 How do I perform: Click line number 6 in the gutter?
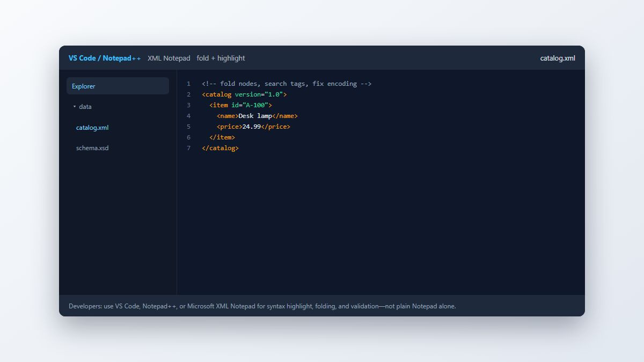point(188,137)
